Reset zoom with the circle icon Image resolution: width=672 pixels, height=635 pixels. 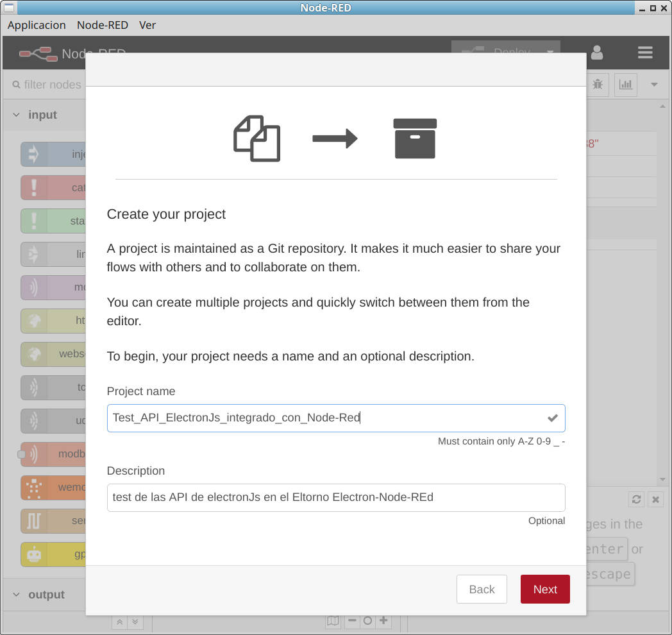click(x=367, y=621)
